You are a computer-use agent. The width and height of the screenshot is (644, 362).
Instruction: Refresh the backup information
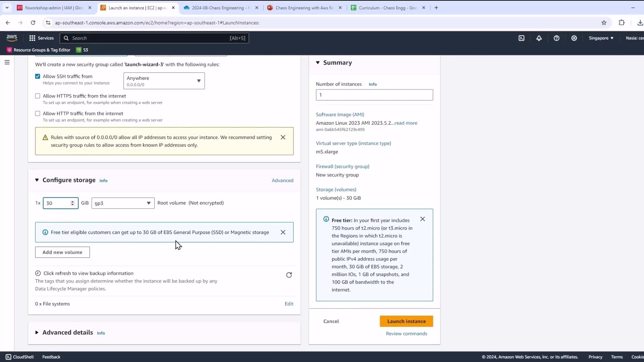point(289,275)
